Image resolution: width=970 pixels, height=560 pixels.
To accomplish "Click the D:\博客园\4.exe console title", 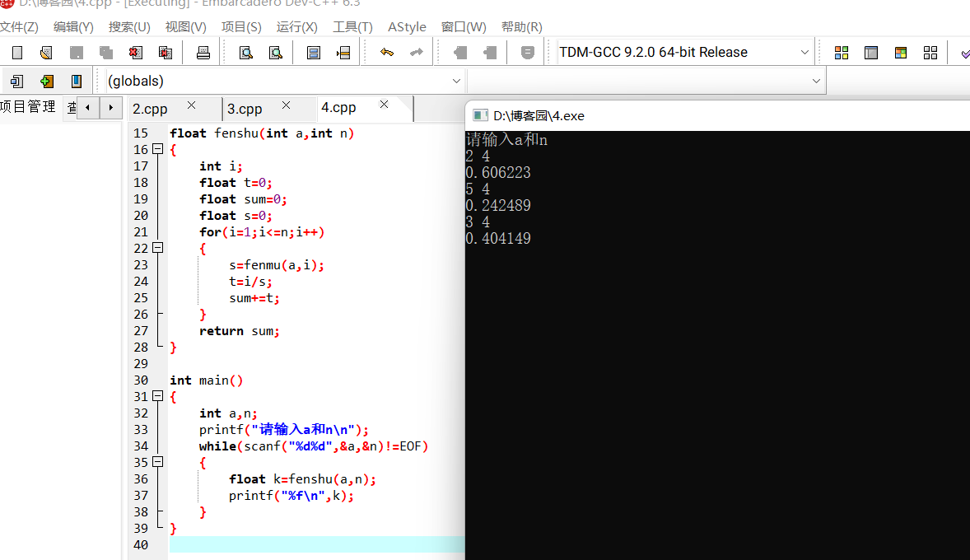I will tap(539, 116).
